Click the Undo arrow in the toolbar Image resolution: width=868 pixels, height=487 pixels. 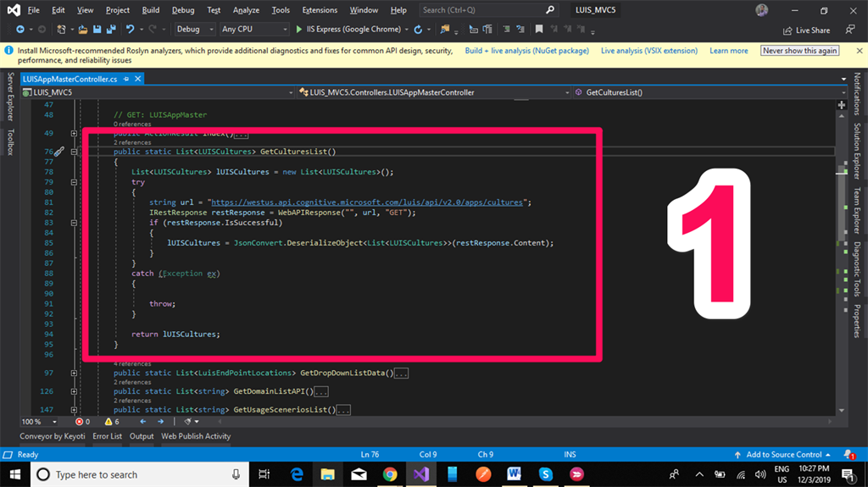coord(130,29)
